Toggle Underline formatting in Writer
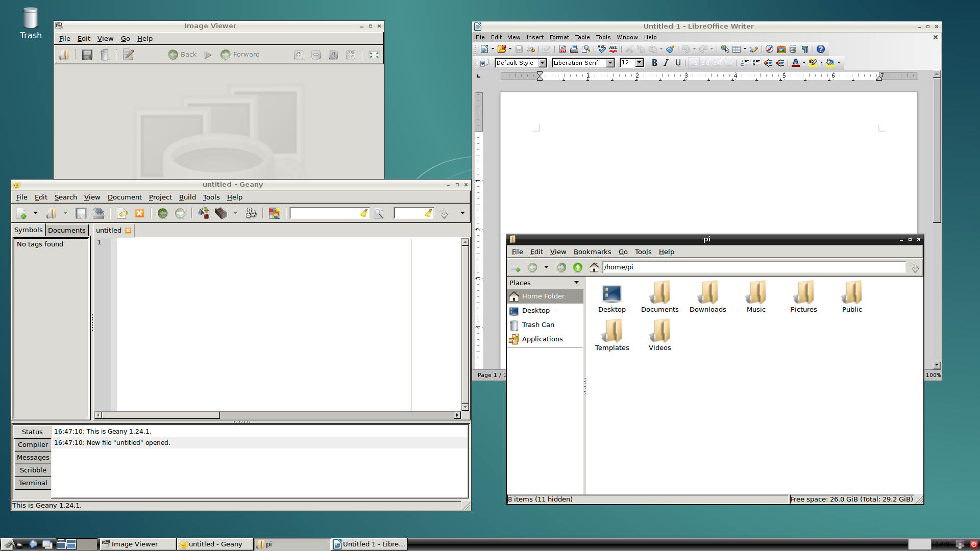The height and width of the screenshot is (551, 980). [x=678, y=63]
